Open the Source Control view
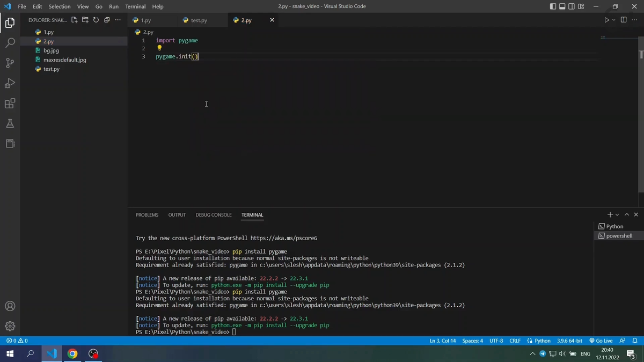The width and height of the screenshot is (644, 362). click(x=10, y=63)
